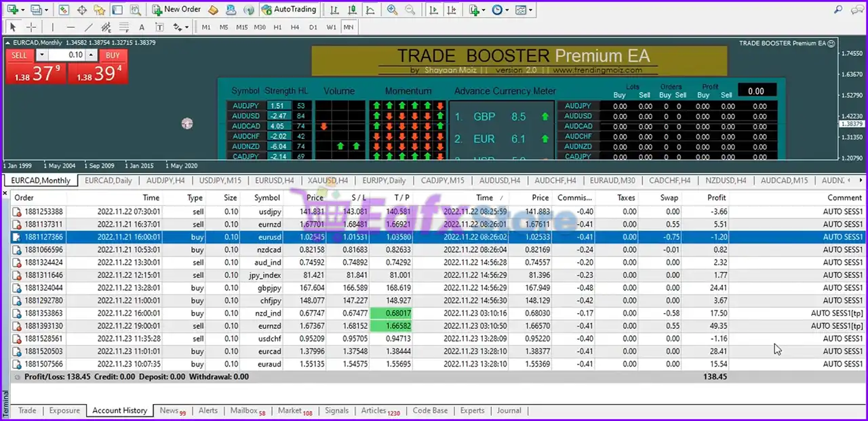Screen dimensions: 868x421
Task: Switch chart to Line Chart mode
Action: coord(370,10)
